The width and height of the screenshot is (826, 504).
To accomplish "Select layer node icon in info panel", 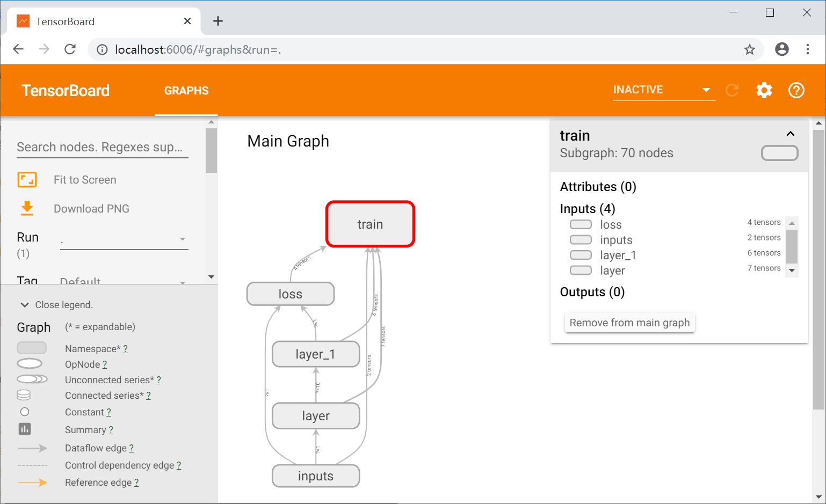I will tap(581, 270).
